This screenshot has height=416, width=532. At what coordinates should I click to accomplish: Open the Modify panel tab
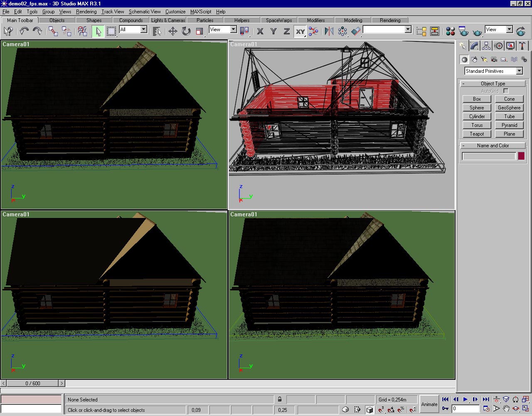pyautogui.click(x=474, y=46)
